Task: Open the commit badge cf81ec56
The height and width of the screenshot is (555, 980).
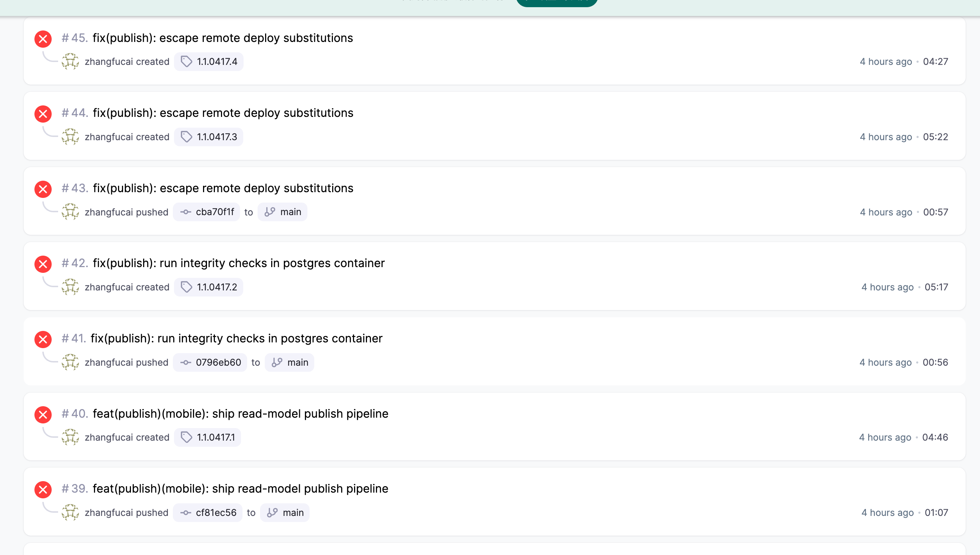Action: coord(208,513)
